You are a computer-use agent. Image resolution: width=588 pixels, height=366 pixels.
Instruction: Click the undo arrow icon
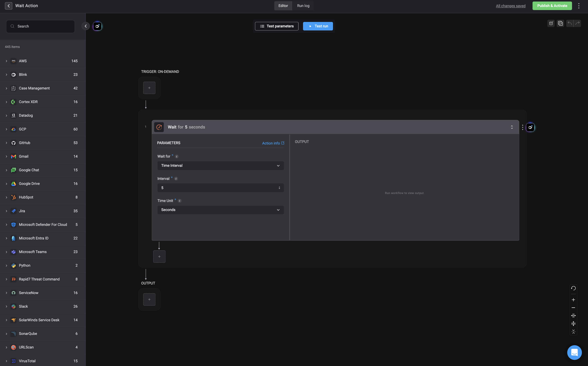tap(570, 23)
